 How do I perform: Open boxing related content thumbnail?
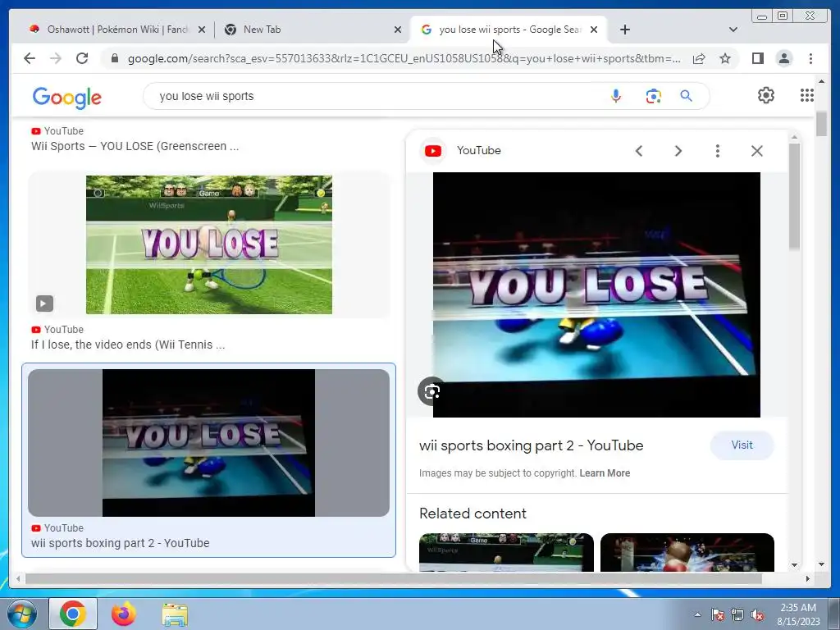tap(687, 552)
